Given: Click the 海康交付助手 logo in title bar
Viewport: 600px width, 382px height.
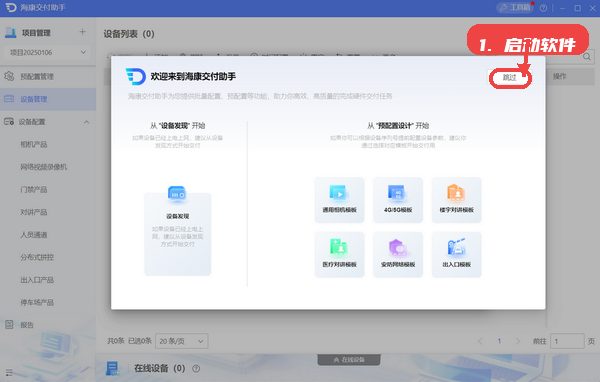Looking at the screenshot, I should pos(11,7).
